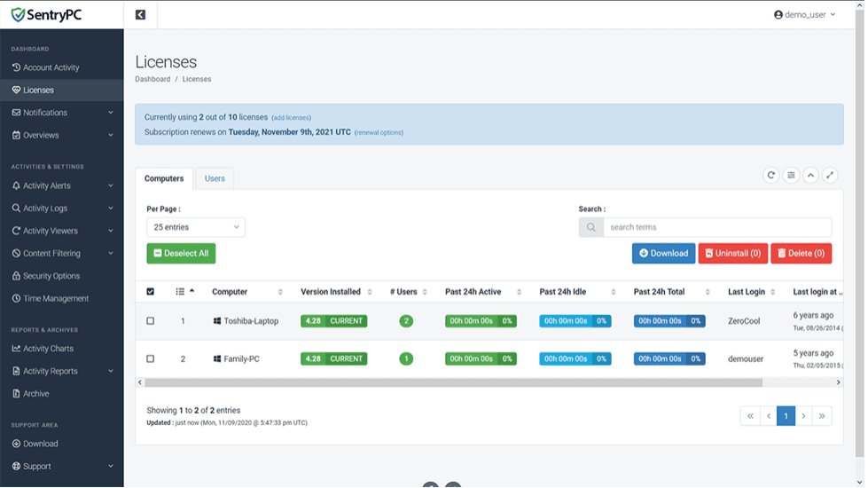Open Account Activity in the sidebar
The width and height of the screenshot is (868, 488).
click(x=51, y=67)
